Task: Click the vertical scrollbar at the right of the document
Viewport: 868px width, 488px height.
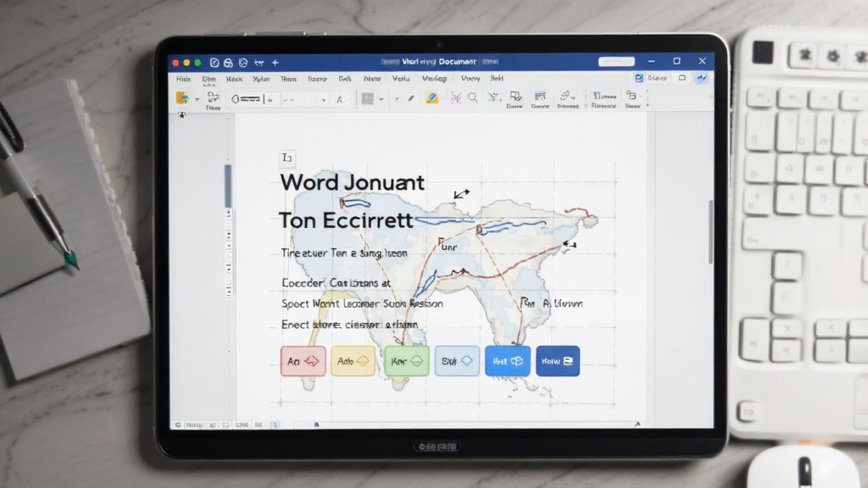Action: tap(711, 232)
